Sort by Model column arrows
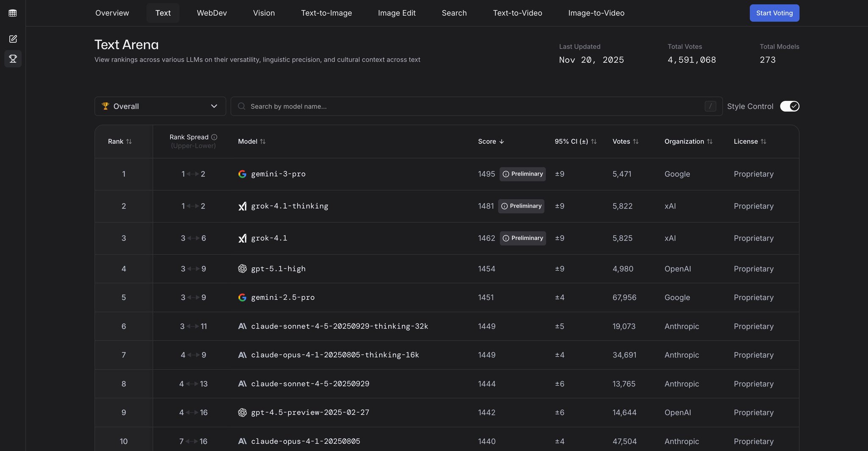Image resolution: width=868 pixels, height=451 pixels. pyautogui.click(x=263, y=142)
